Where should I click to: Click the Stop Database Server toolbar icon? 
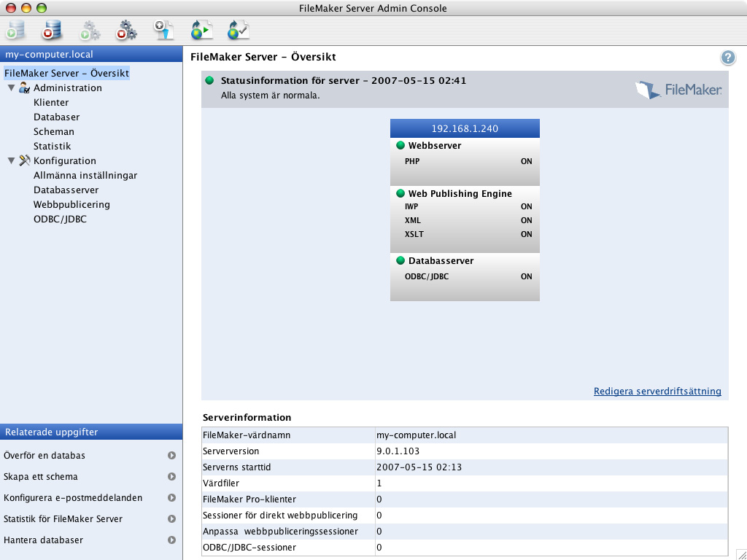53,31
